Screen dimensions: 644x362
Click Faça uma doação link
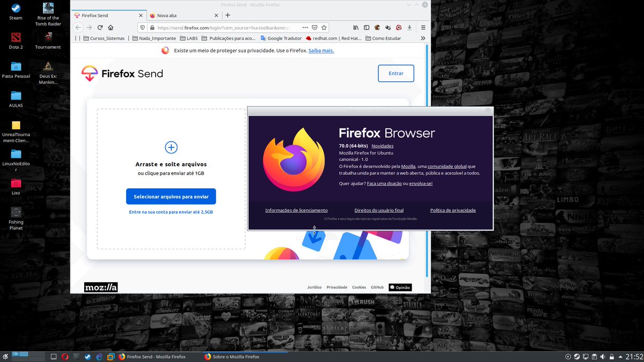[385, 183]
